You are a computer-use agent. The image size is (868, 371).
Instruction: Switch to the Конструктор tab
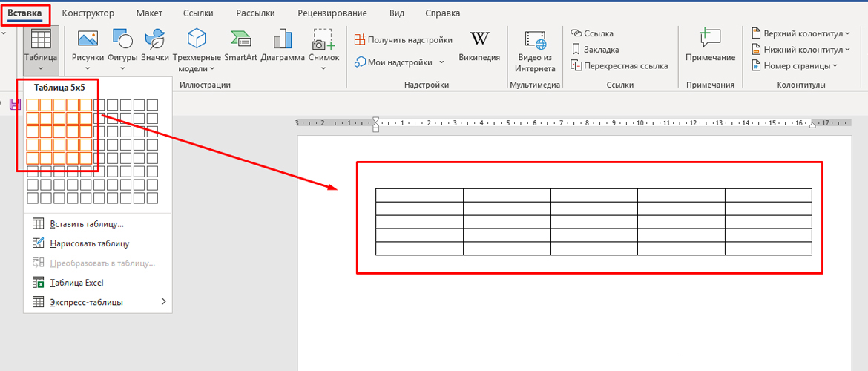pyautogui.click(x=88, y=13)
